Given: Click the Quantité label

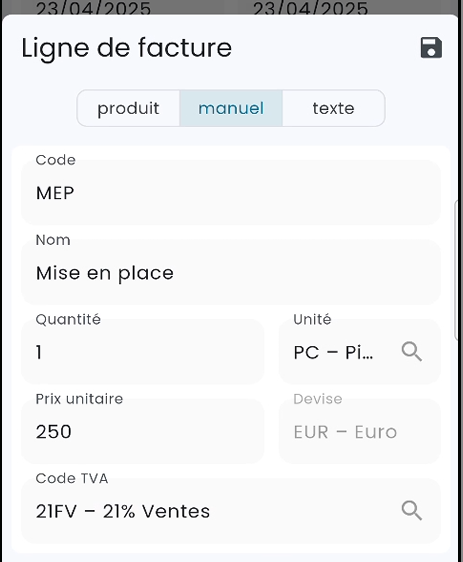Looking at the screenshot, I should point(68,319).
